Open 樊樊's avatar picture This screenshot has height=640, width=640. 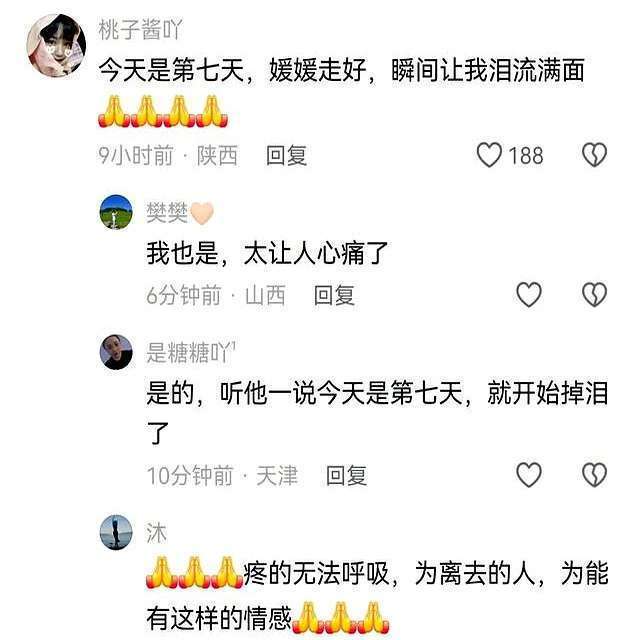click(116, 212)
